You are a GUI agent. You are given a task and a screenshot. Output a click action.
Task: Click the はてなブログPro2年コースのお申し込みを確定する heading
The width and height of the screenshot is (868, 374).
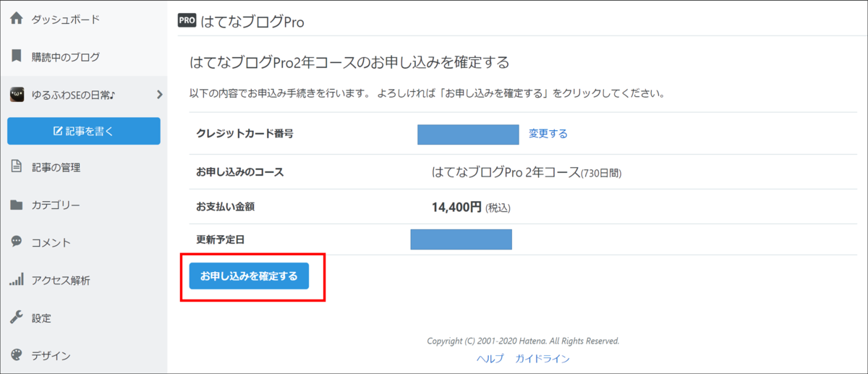point(349,61)
